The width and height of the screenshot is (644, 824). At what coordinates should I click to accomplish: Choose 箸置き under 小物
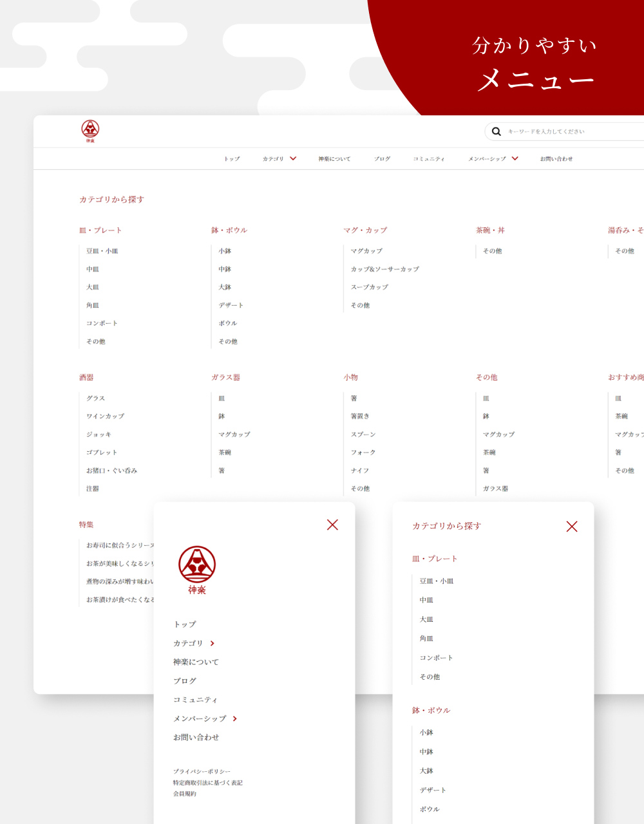(x=360, y=417)
